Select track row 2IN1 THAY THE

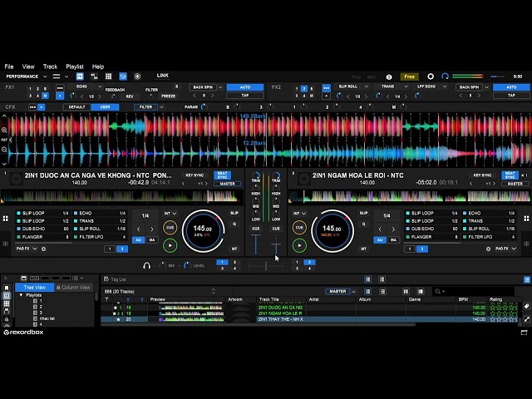tap(310, 319)
